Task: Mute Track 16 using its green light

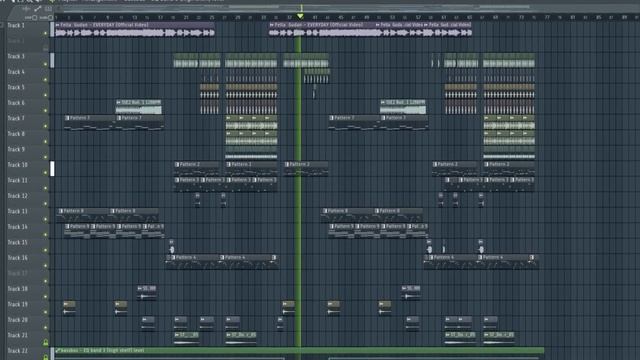Action: click(45, 266)
